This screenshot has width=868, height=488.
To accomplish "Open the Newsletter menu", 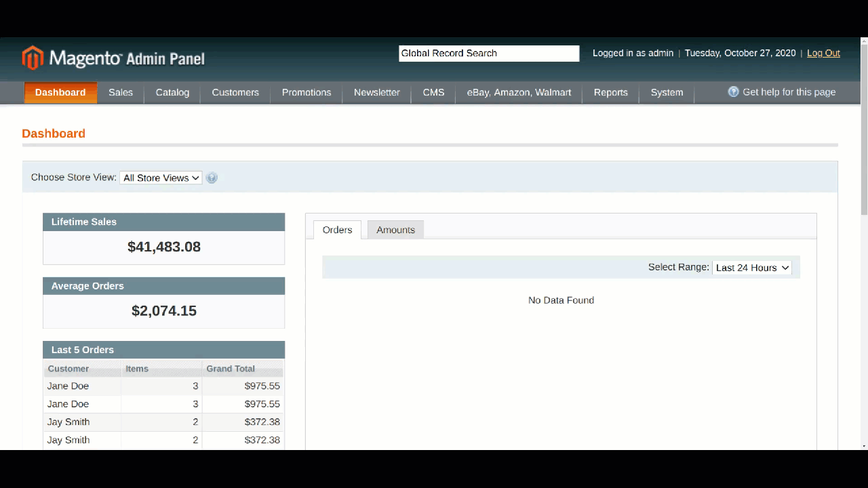I will (376, 93).
